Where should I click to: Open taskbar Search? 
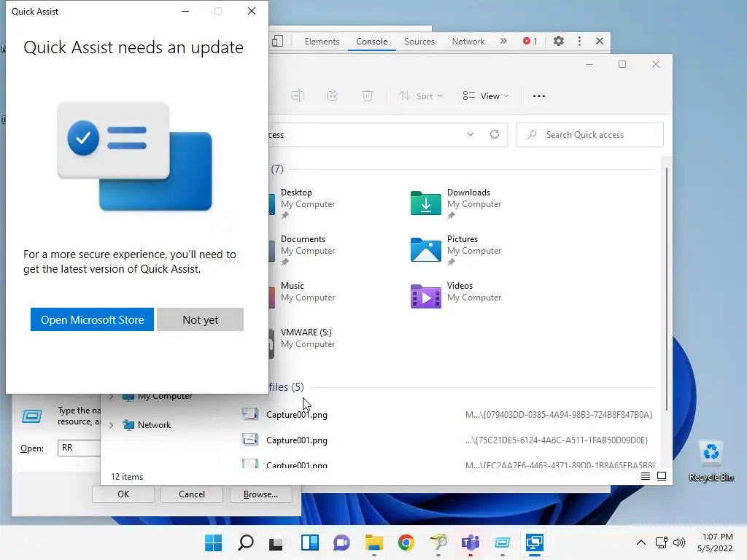(245, 542)
